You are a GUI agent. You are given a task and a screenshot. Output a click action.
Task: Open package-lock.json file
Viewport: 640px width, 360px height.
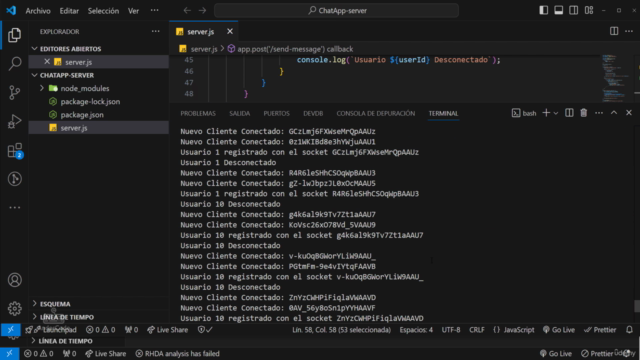[x=90, y=102]
